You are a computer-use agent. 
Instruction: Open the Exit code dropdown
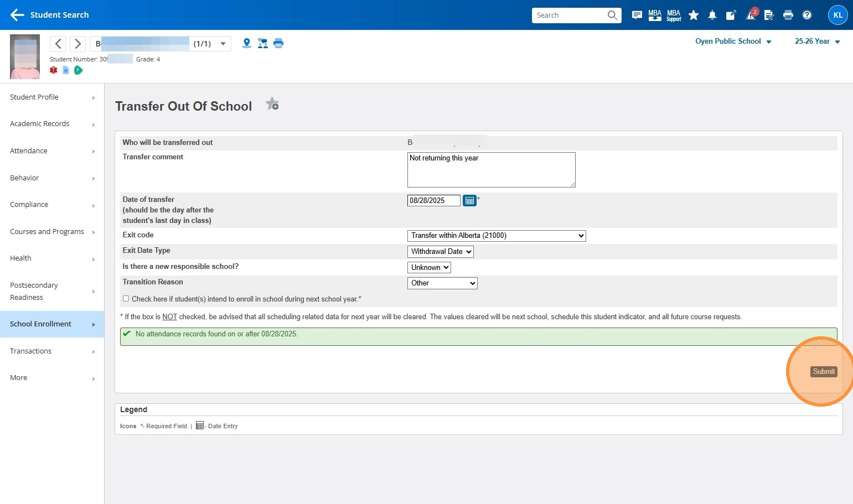(x=496, y=236)
